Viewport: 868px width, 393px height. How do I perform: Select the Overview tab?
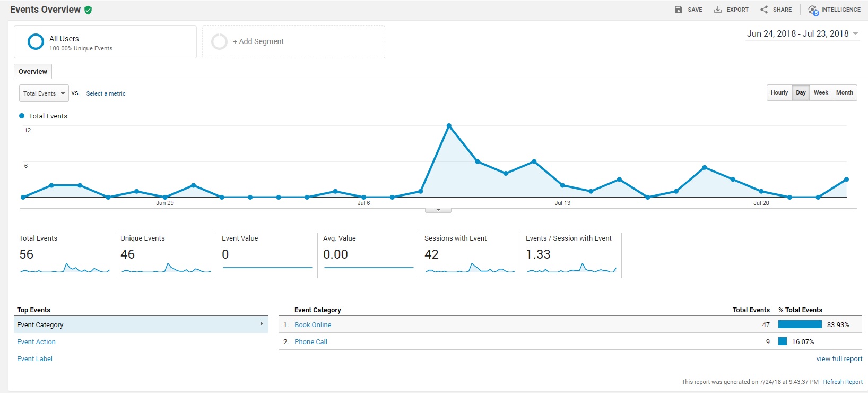point(33,72)
